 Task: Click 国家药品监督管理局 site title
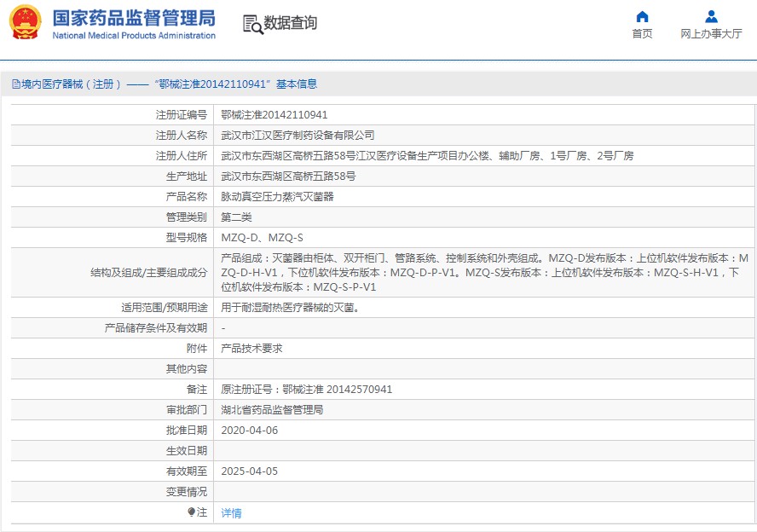tap(134, 19)
